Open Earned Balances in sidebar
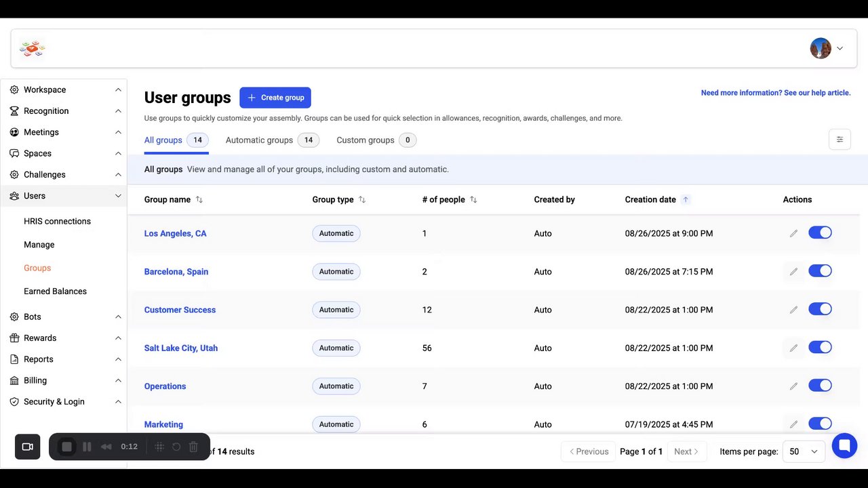The height and width of the screenshot is (488, 868). [55, 291]
